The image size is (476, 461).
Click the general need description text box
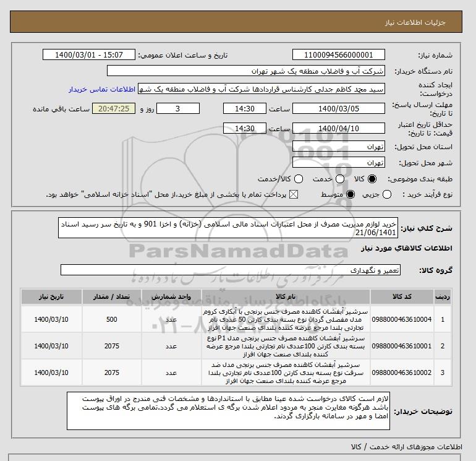tap(228, 228)
